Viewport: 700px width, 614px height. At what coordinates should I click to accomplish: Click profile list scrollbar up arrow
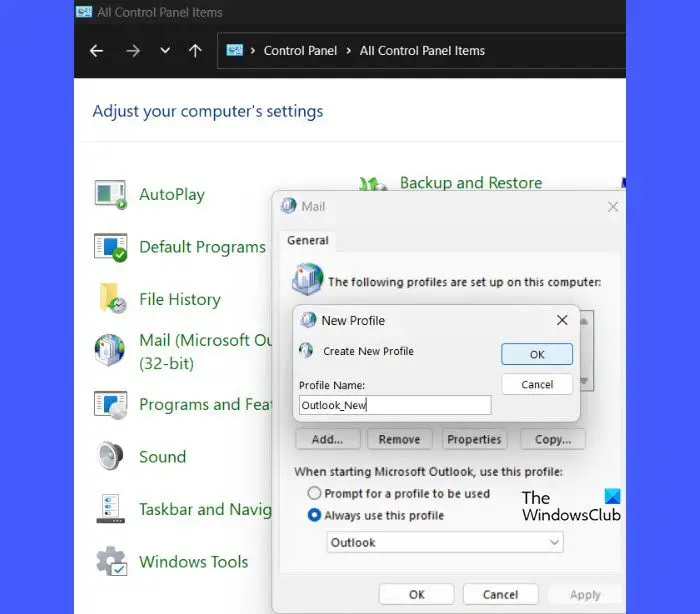point(584,321)
